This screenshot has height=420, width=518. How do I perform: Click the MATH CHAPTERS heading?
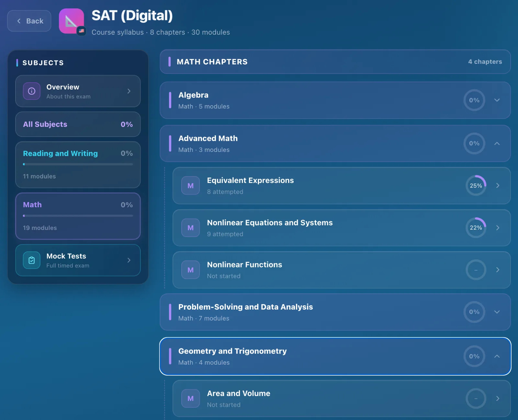click(212, 62)
